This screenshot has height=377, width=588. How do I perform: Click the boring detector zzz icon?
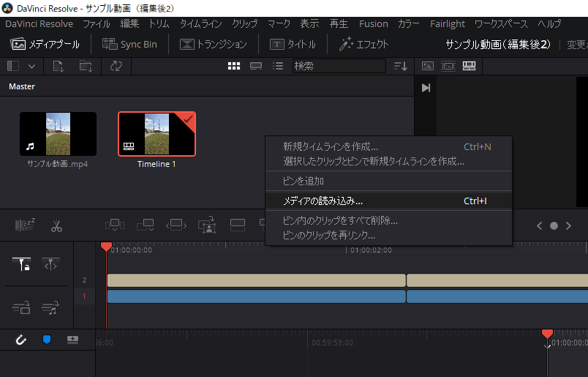25,225
